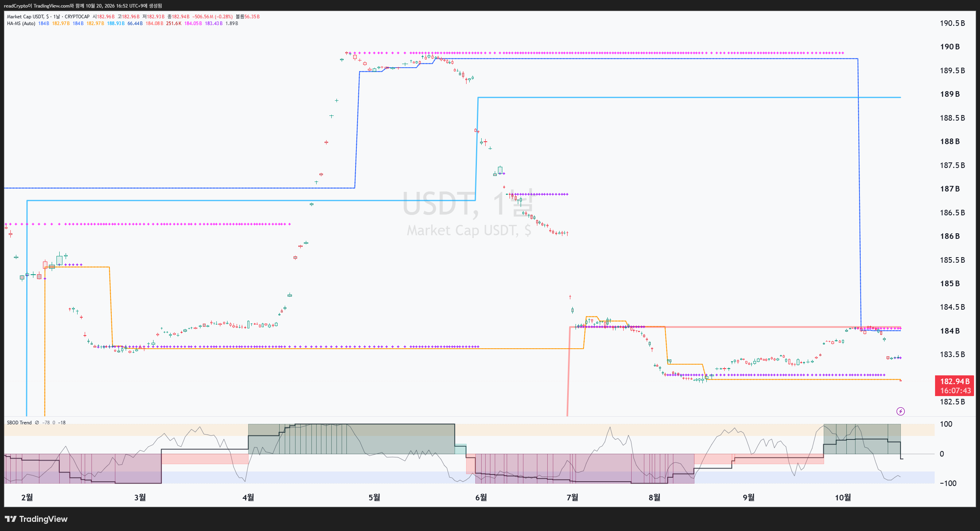This screenshot has height=531, width=980.
Task: Click the 100 level on the oscillator axis
Action: (946, 424)
